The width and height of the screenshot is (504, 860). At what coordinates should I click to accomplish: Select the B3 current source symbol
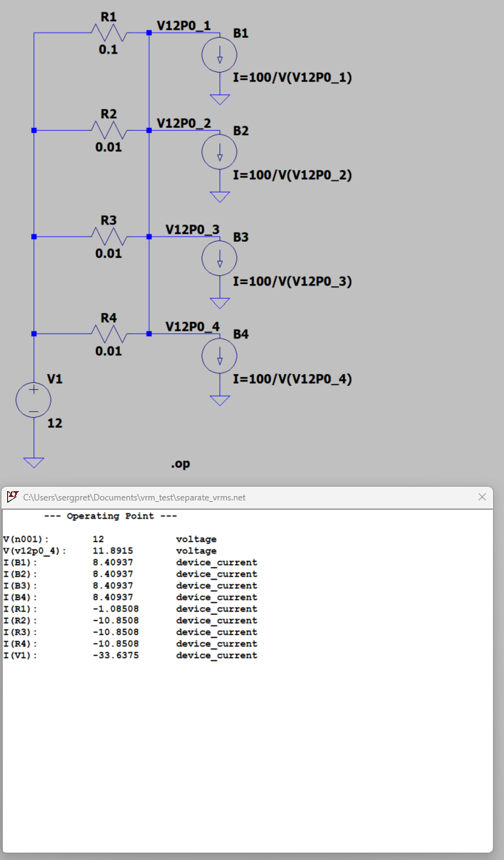(219, 259)
